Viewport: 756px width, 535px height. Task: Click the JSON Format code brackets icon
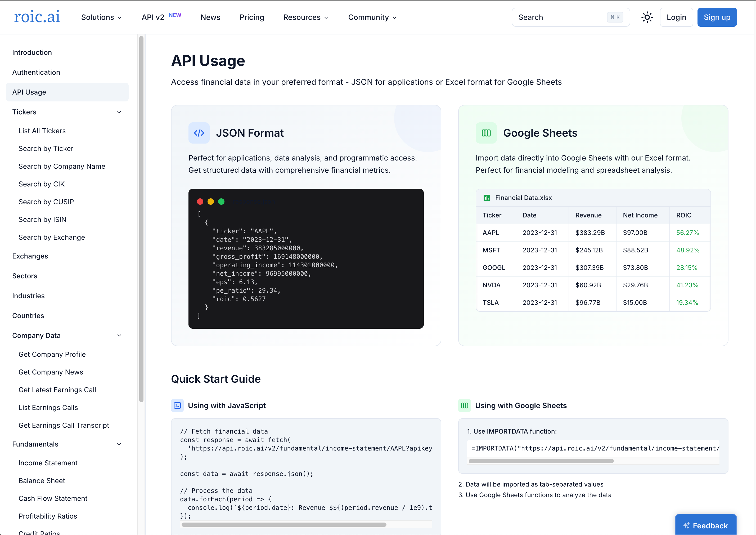(x=199, y=133)
